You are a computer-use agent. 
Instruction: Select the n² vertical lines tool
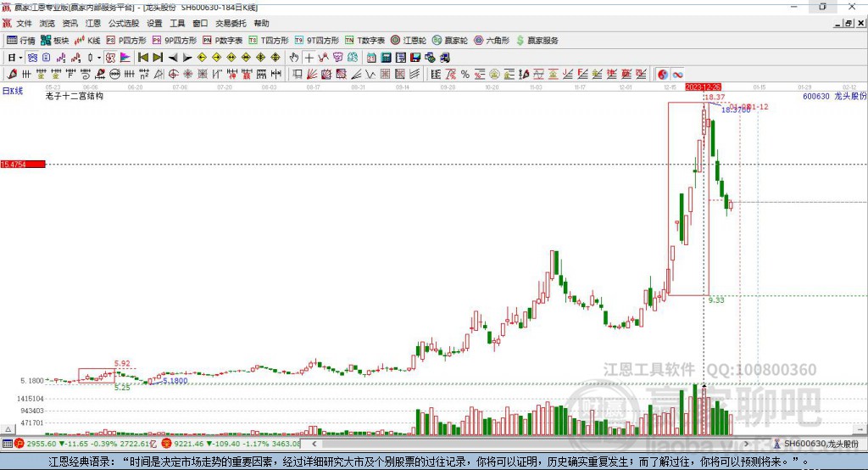click(144, 75)
